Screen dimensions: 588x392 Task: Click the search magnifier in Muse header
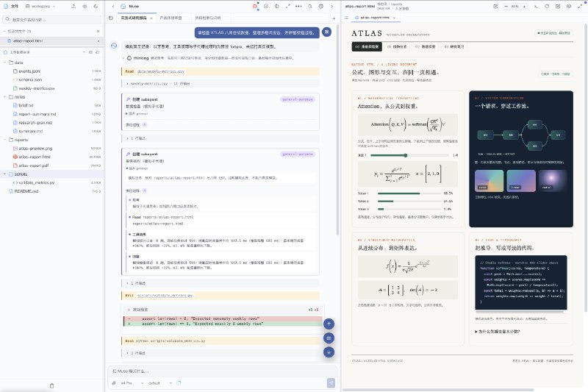pos(310,6)
